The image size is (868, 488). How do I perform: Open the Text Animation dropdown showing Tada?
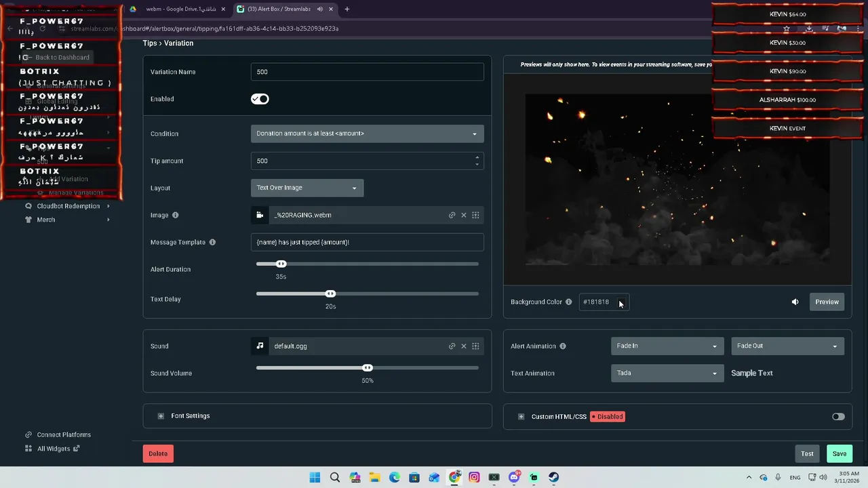coord(667,373)
